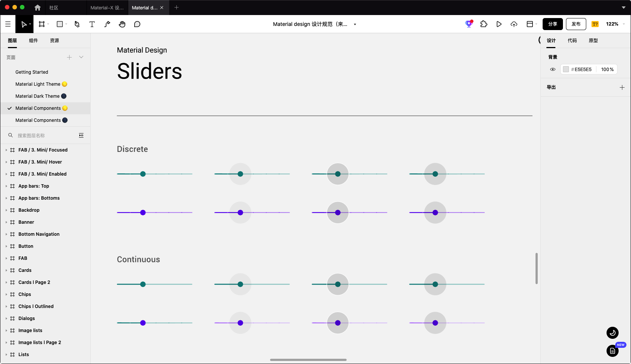The height and width of the screenshot is (364, 631).
Task: Click the 发布 publish button
Action: click(x=576, y=24)
